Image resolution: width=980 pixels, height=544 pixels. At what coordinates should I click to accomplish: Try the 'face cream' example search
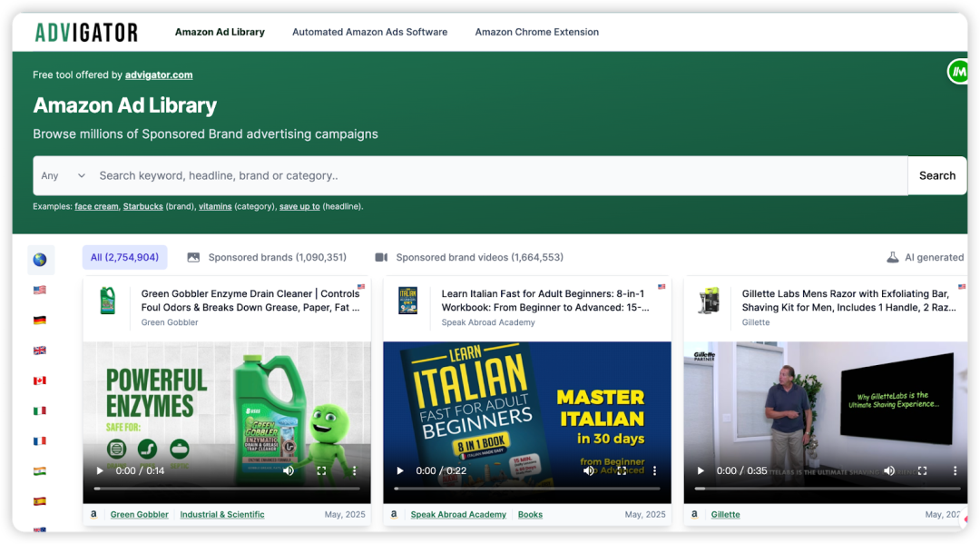pos(97,206)
